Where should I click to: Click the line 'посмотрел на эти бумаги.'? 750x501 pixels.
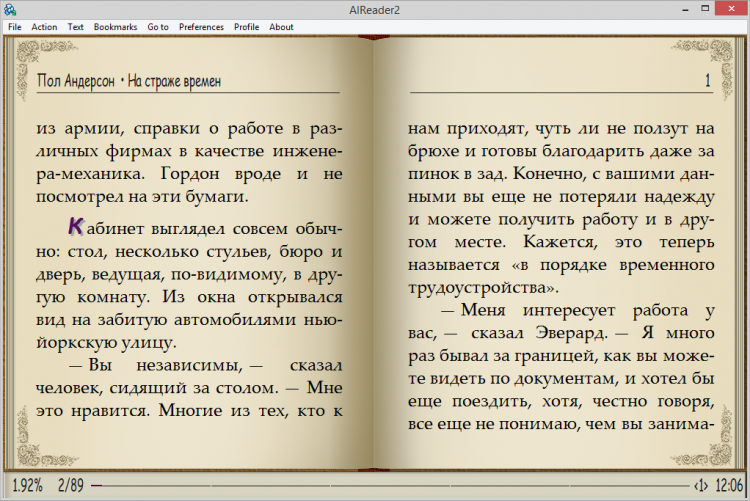click(142, 197)
